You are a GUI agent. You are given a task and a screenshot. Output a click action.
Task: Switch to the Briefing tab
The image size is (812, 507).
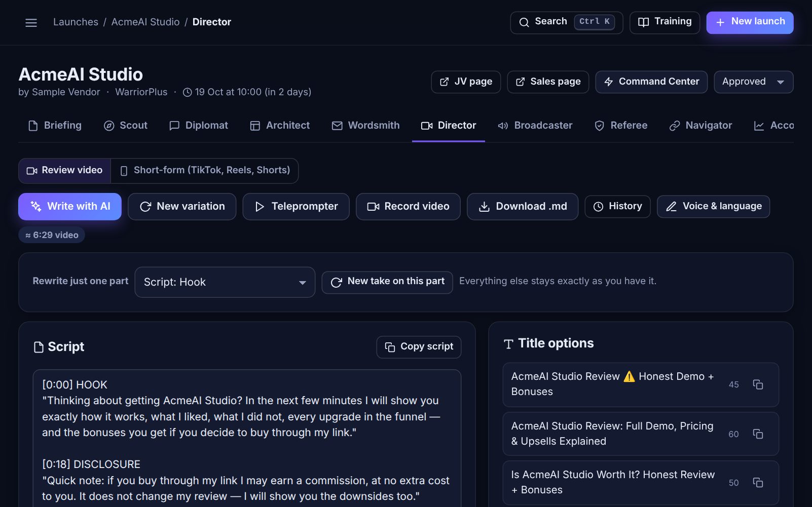pyautogui.click(x=55, y=126)
